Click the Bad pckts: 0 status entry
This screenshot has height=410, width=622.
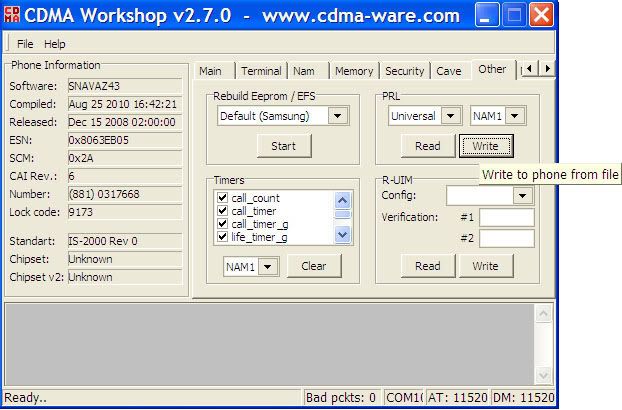342,398
